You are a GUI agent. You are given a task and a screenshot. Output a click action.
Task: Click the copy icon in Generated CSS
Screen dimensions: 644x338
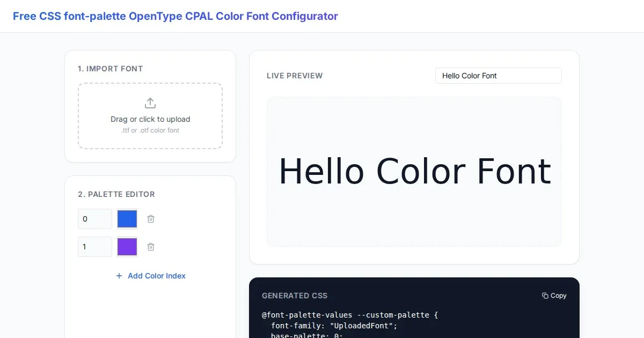pos(545,296)
